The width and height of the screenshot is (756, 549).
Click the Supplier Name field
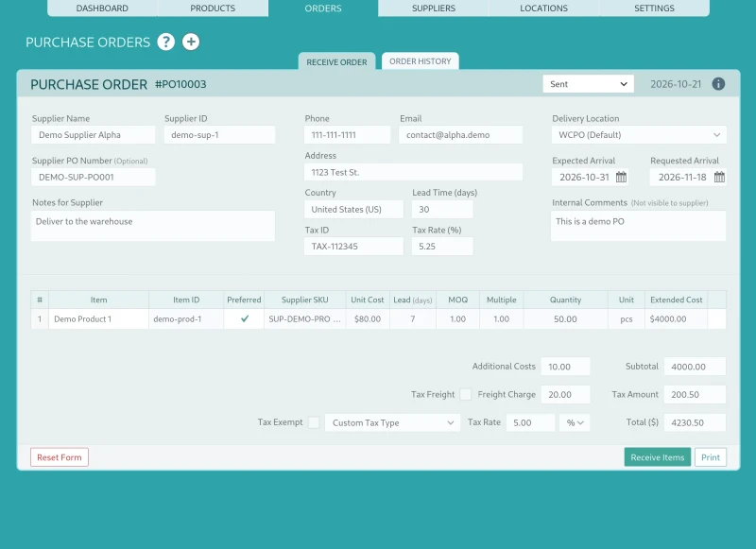pyautogui.click(x=94, y=135)
